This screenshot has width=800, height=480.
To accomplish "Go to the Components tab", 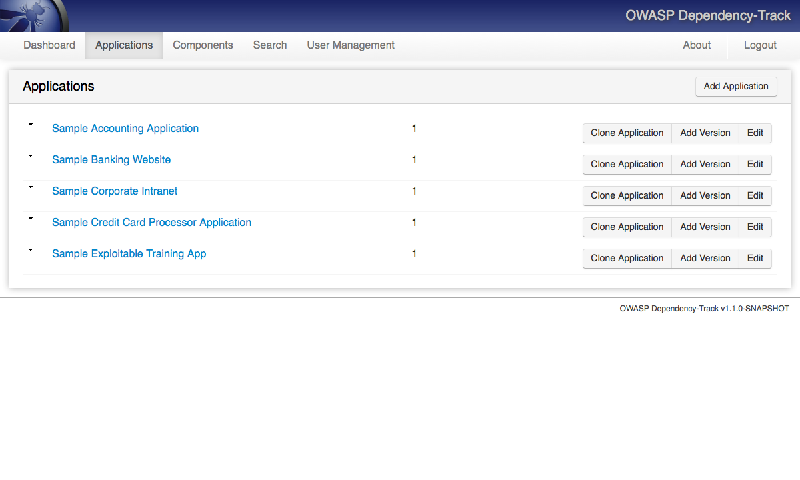I will (203, 45).
